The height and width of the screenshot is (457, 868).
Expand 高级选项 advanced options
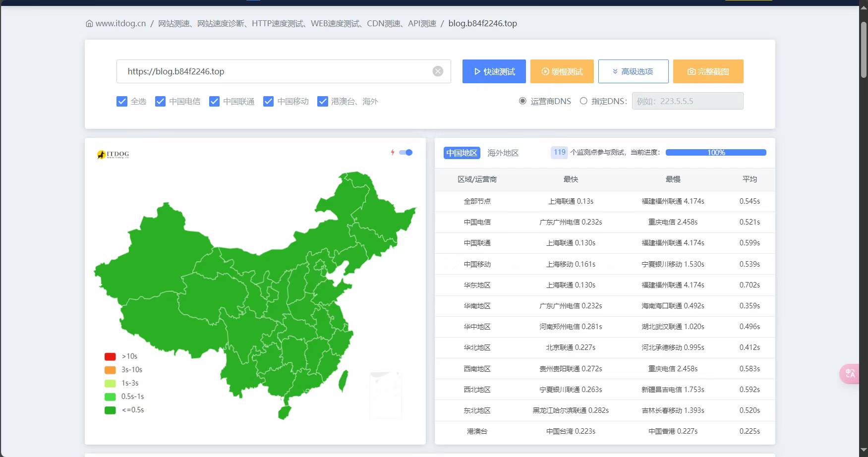(x=633, y=71)
